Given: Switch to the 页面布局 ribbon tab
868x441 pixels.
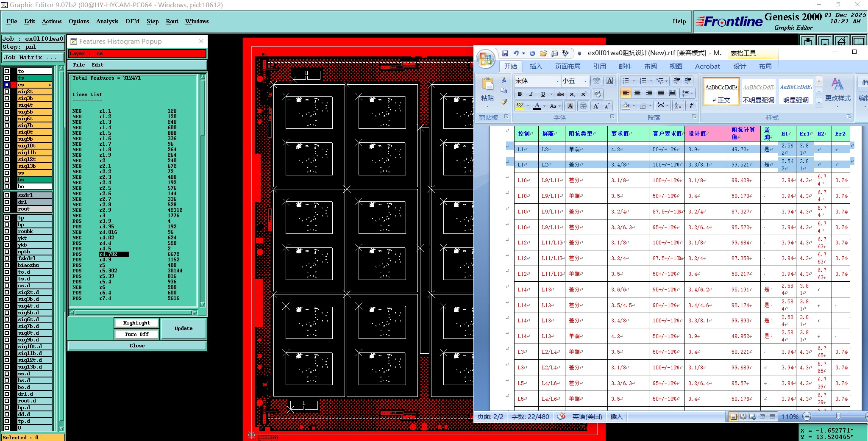Looking at the screenshot, I should coord(568,66).
